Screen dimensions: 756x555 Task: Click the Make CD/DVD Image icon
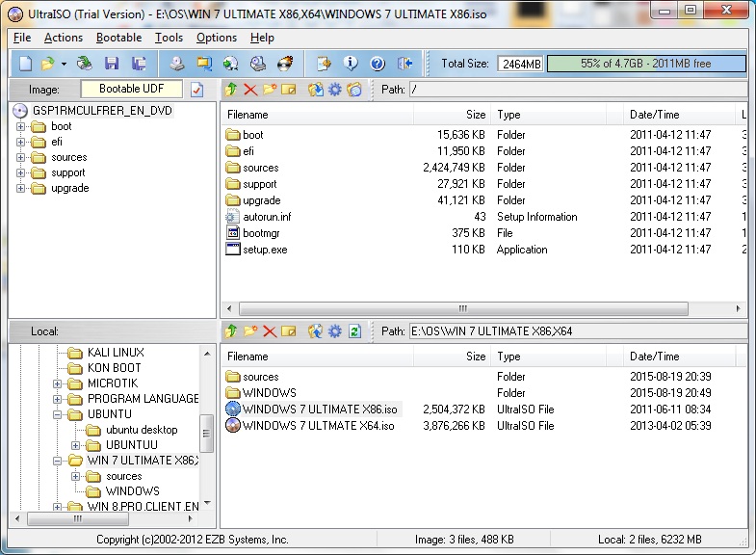(177, 64)
